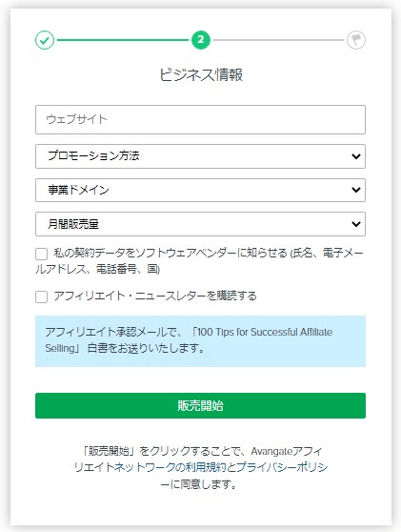Check the share contract data with vendors box
Image resolution: width=401 pixels, height=532 pixels.
pos(41,254)
